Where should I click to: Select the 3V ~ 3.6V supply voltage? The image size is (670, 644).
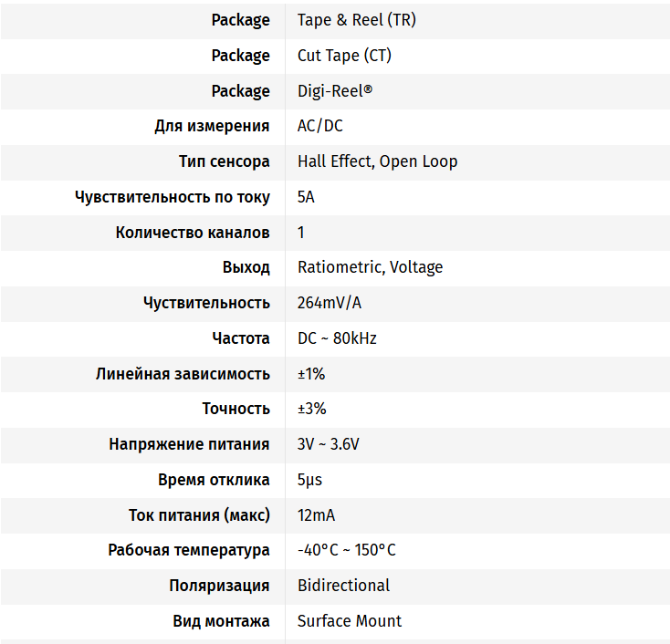click(329, 444)
